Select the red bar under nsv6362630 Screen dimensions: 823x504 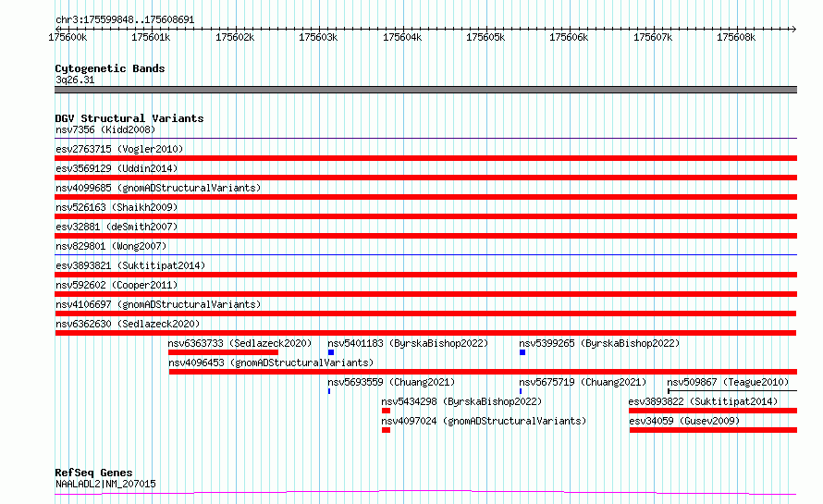[425, 333]
